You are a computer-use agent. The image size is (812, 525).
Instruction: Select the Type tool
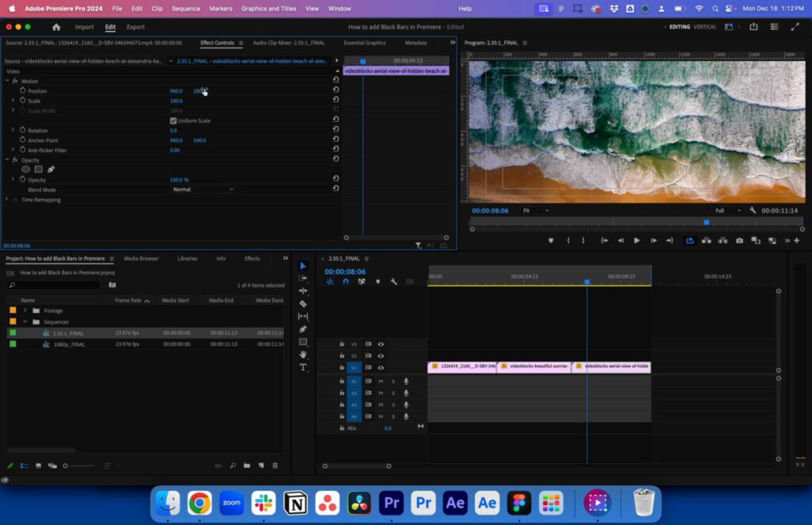303,368
